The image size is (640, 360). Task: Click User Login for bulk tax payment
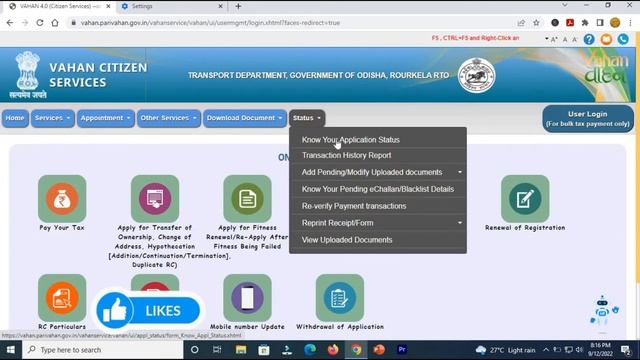(x=588, y=119)
